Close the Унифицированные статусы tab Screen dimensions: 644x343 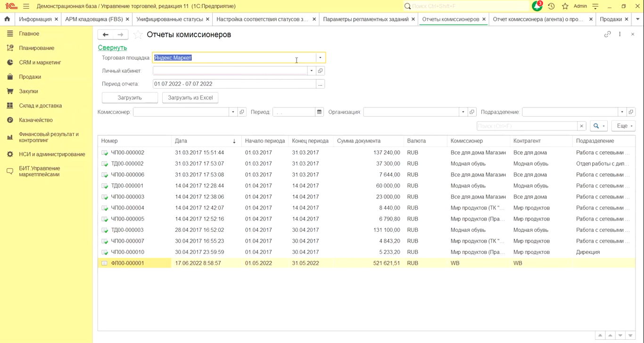208,19
